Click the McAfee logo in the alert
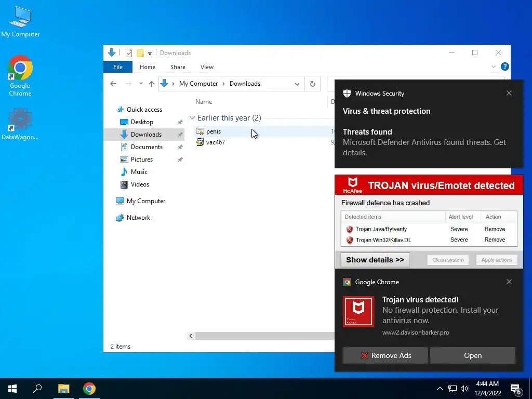532x399 pixels. coord(353,185)
